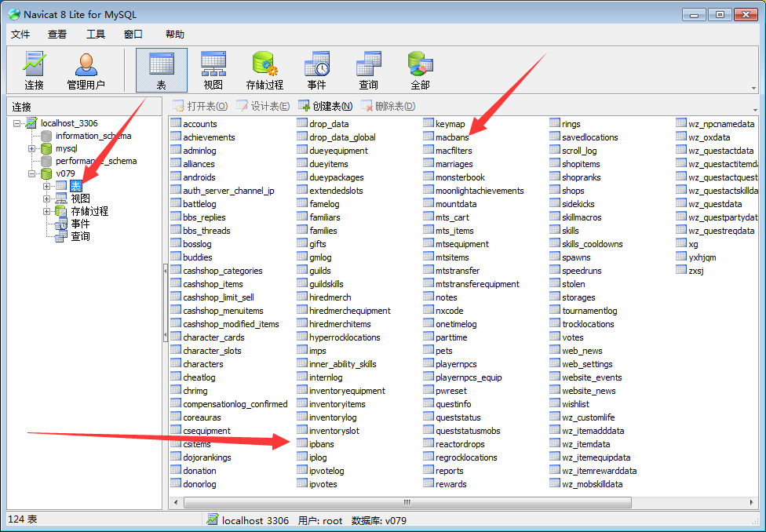Collapse the v079 database tree node
766x532 pixels.
click(x=32, y=173)
